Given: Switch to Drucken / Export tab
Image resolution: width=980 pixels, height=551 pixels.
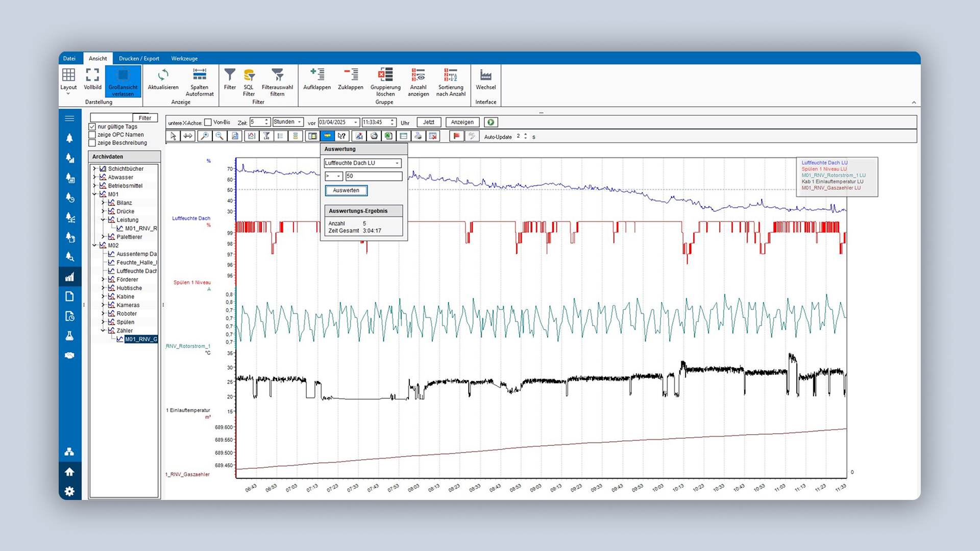Looking at the screenshot, I should click(x=139, y=58).
